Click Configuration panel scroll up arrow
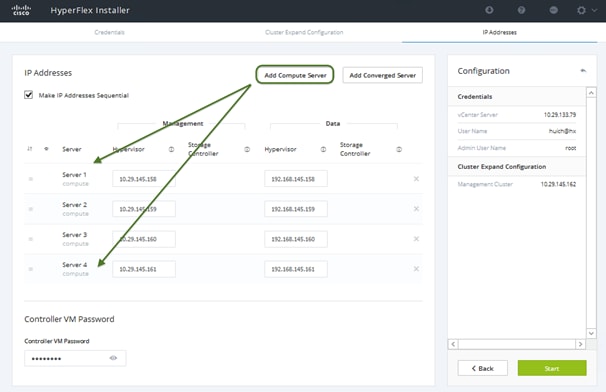This screenshot has height=392, width=606. tap(591, 93)
